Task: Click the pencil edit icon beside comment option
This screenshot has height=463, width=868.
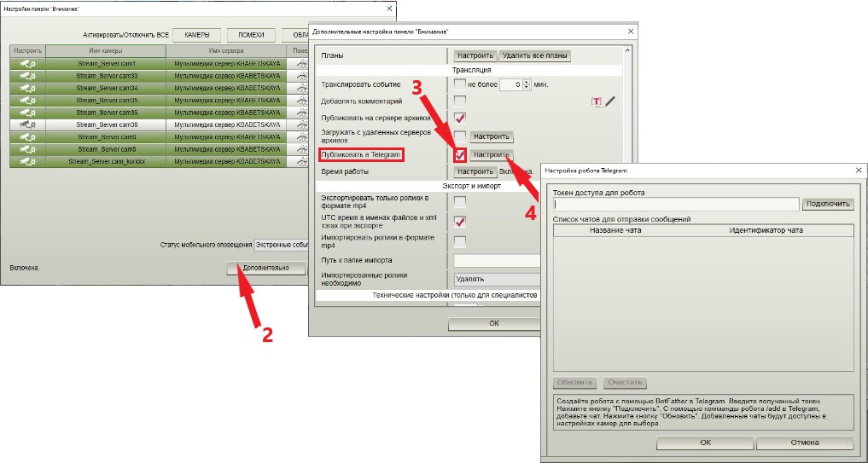Action: [610, 101]
